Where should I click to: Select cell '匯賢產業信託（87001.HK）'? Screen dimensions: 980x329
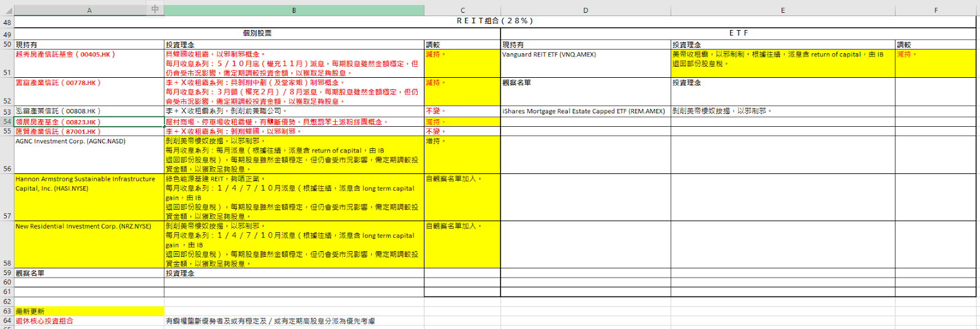(x=89, y=131)
